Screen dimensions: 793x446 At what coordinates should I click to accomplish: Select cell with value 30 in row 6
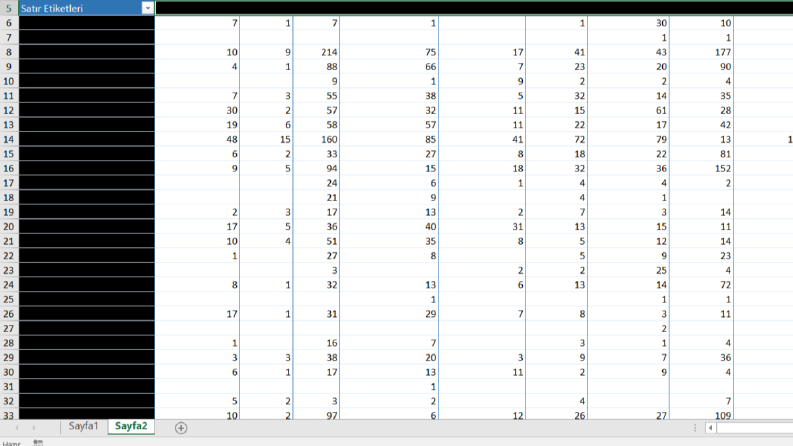click(629, 23)
